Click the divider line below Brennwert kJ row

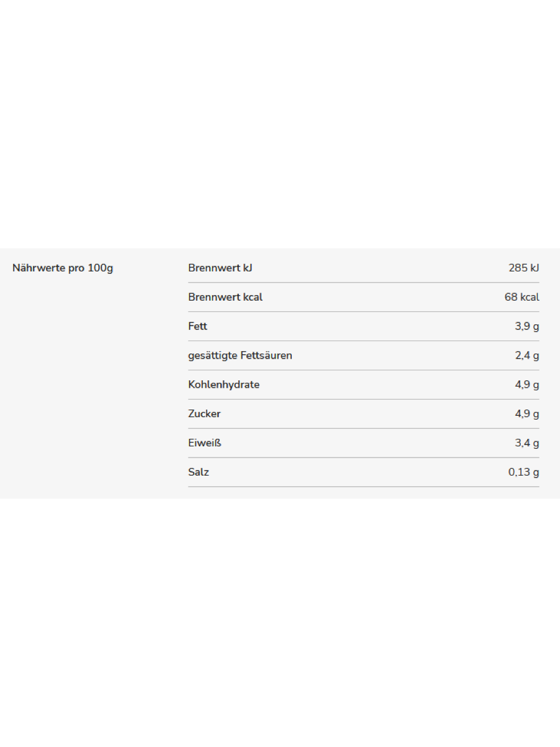pos(363,283)
